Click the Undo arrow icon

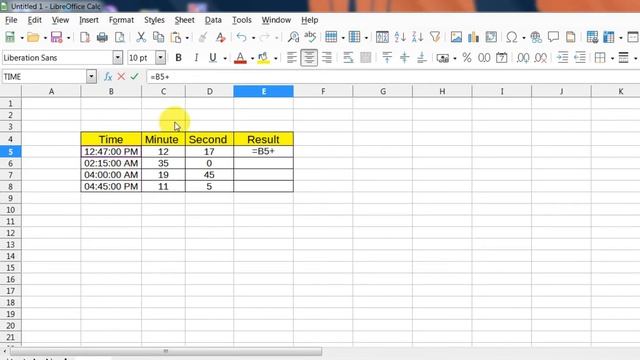(242, 37)
